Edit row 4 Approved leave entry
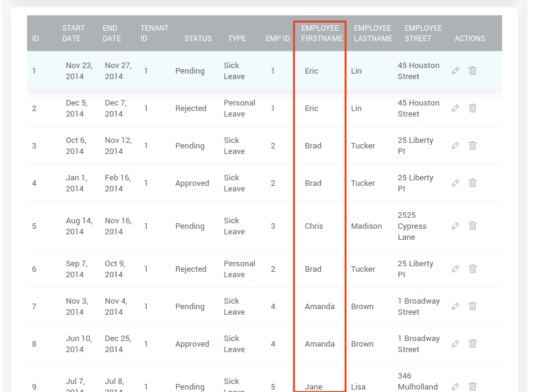 click(455, 183)
